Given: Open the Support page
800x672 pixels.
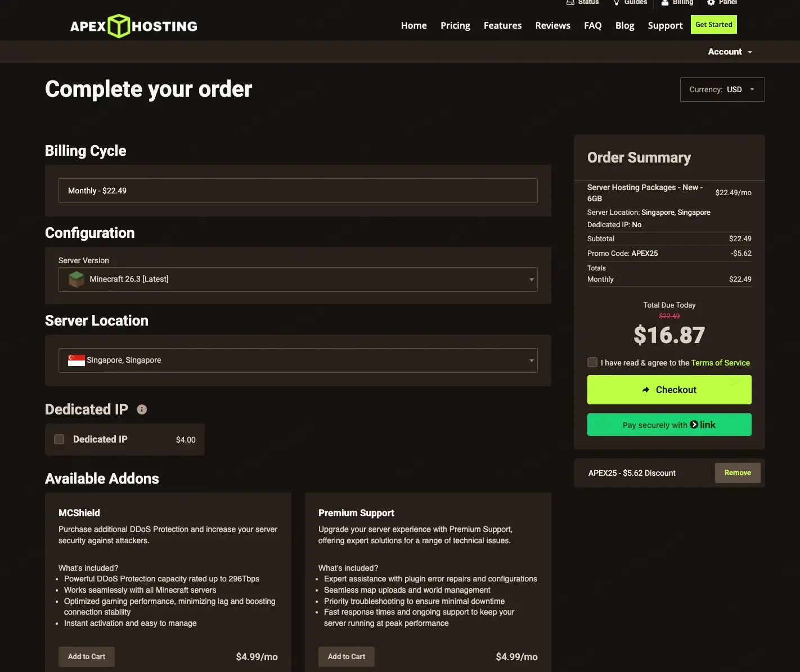Looking at the screenshot, I should pos(665,26).
